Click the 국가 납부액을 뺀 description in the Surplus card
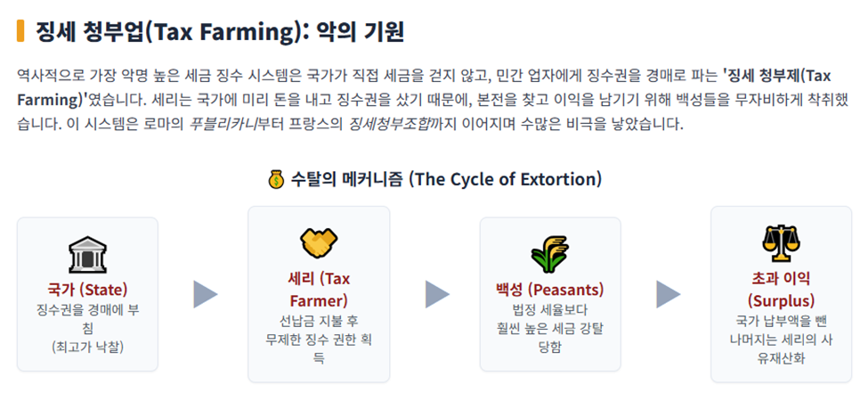This screenshot has width=868, height=393. pyautogui.click(x=781, y=321)
